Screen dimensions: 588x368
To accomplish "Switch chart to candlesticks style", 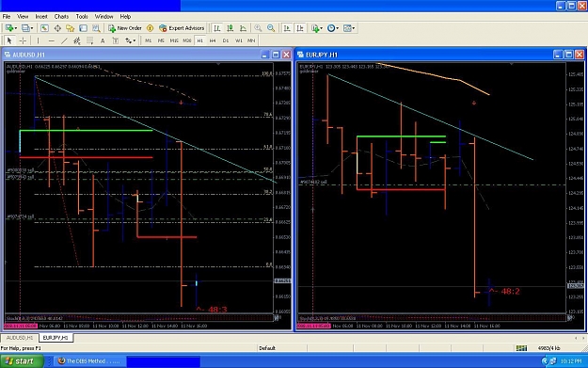I will [x=230, y=28].
